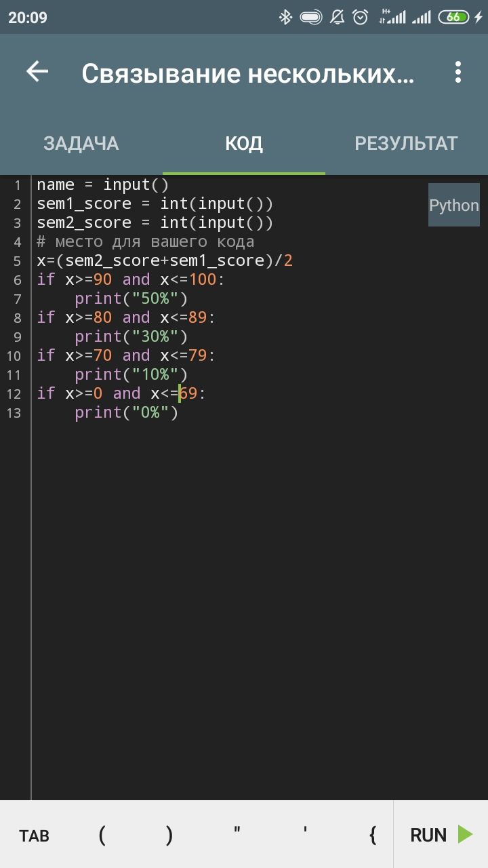This screenshot has width=488, height=868.
Task: Tap the 20:09 clock in status bar
Action: [x=28, y=18]
